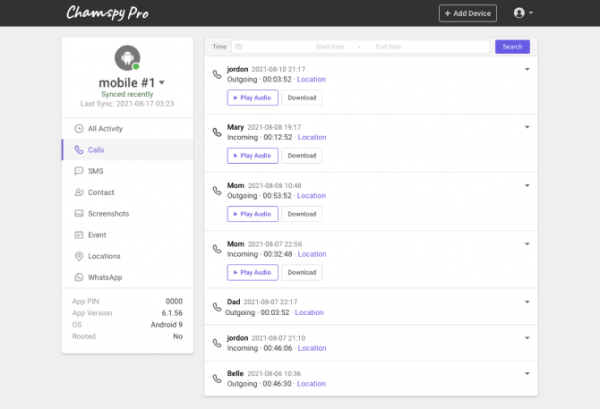Screen dimensions: 600x409
Task: Download Mom 10:48 call recording
Action: coord(302,214)
